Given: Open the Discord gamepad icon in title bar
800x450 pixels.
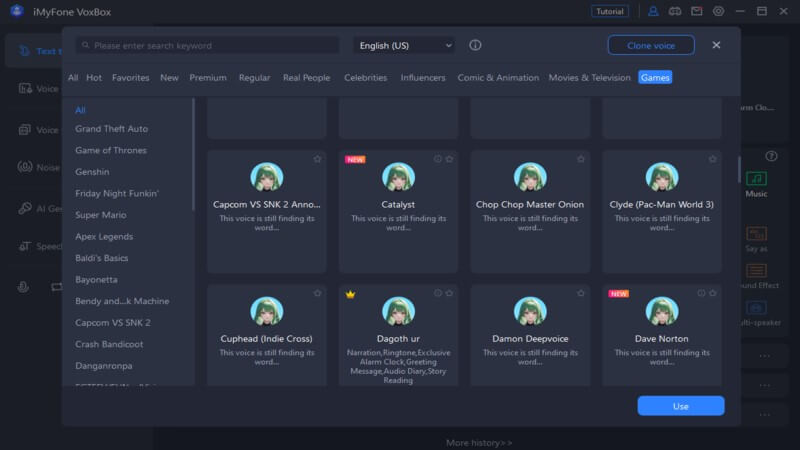Looking at the screenshot, I should (x=674, y=11).
